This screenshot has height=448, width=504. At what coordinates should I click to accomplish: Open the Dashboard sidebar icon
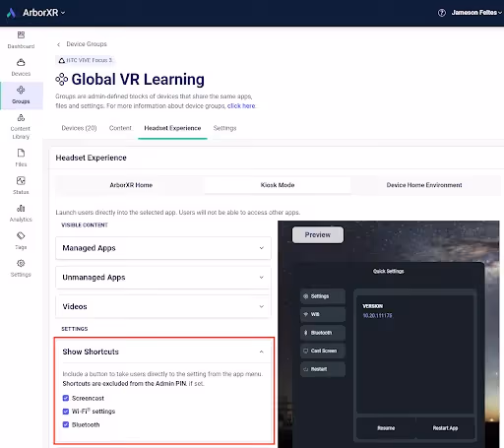click(x=21, y=34)
